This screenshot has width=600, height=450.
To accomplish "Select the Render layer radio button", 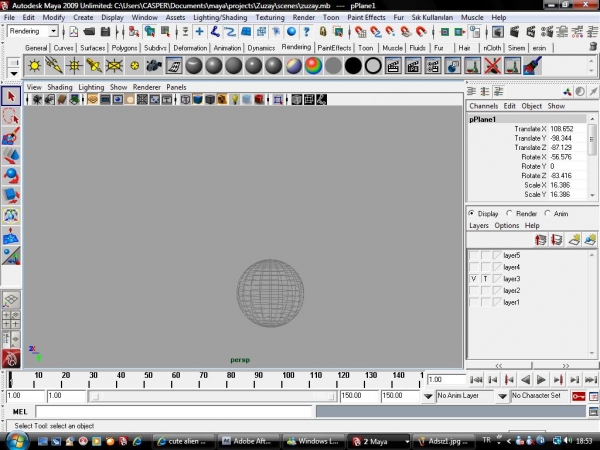I will point(509,213).
